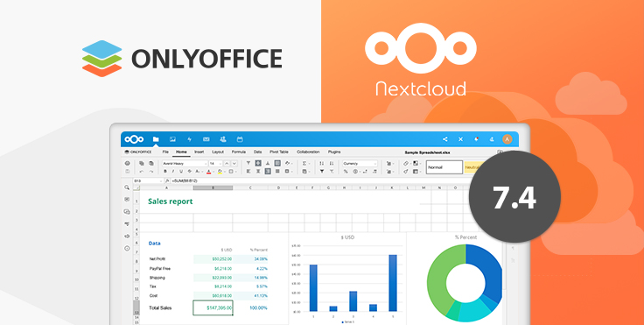Click the undo arrow in toolbar
The height and width of the screenshot is (325, 644).
(142, 172)
